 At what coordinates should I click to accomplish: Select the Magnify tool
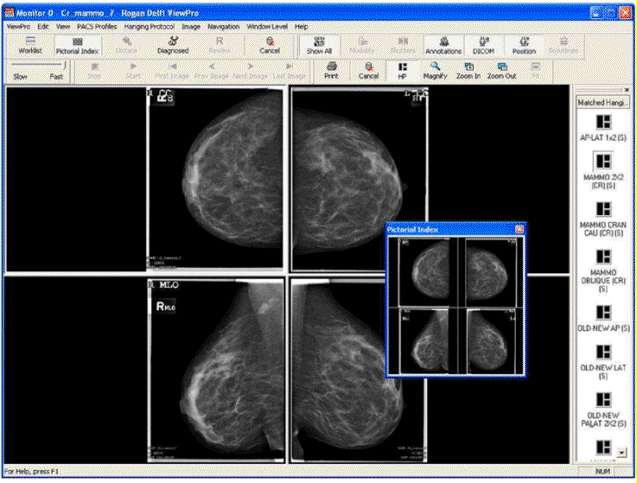point(435,69)
